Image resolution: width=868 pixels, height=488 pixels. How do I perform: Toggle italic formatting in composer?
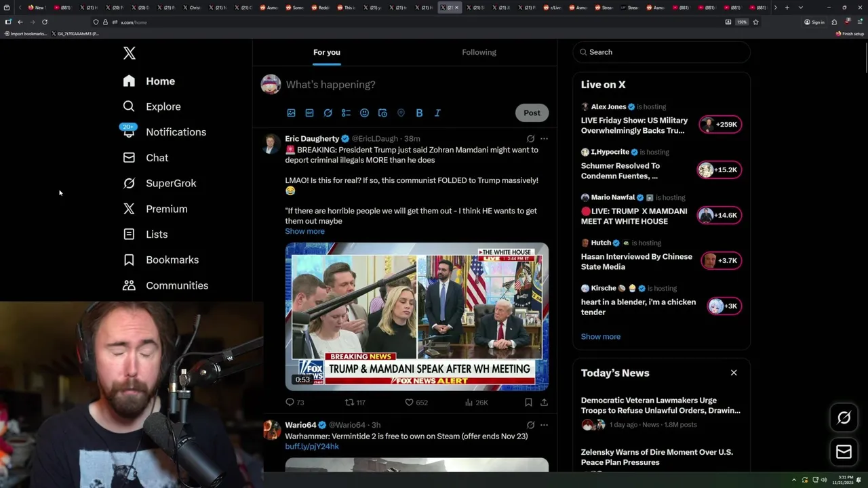[x=437, y=113]
